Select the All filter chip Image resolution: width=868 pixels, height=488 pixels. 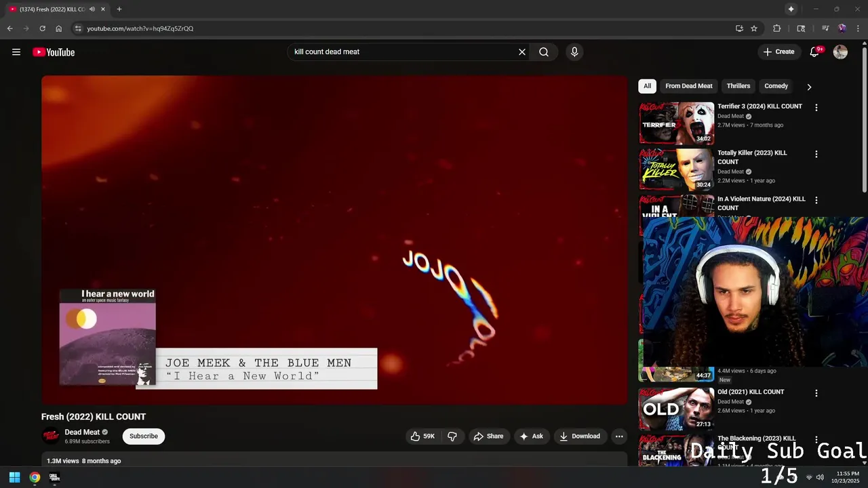647,86
